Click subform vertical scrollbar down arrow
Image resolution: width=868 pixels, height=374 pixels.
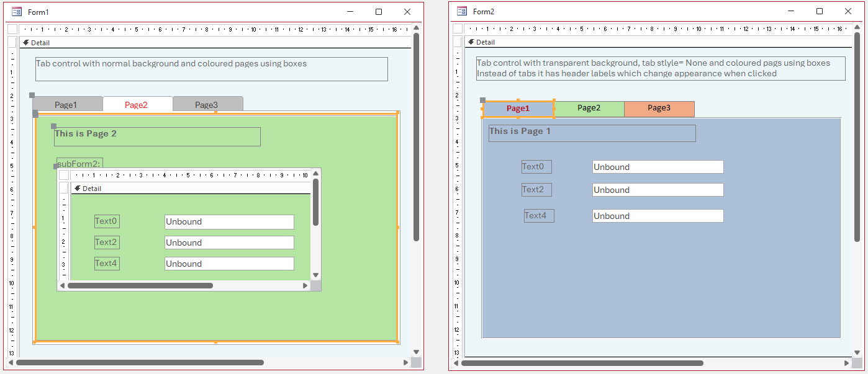315,275
